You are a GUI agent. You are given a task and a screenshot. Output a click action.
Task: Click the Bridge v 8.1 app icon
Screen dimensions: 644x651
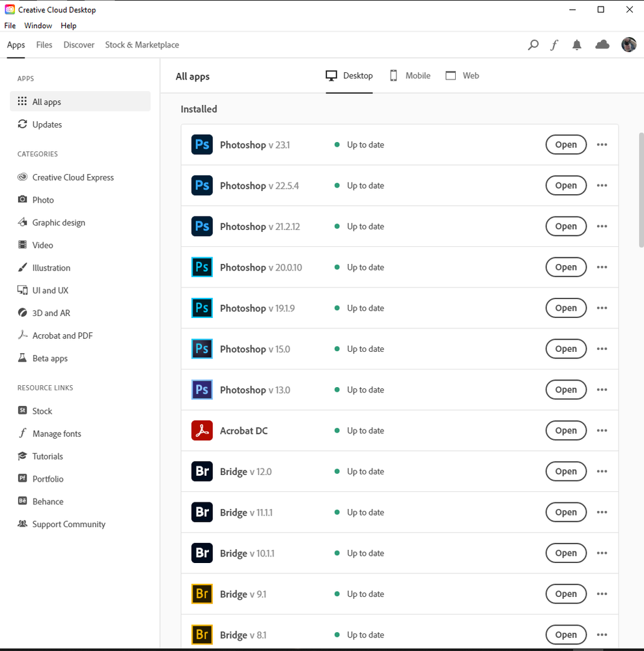click(202, 635)
